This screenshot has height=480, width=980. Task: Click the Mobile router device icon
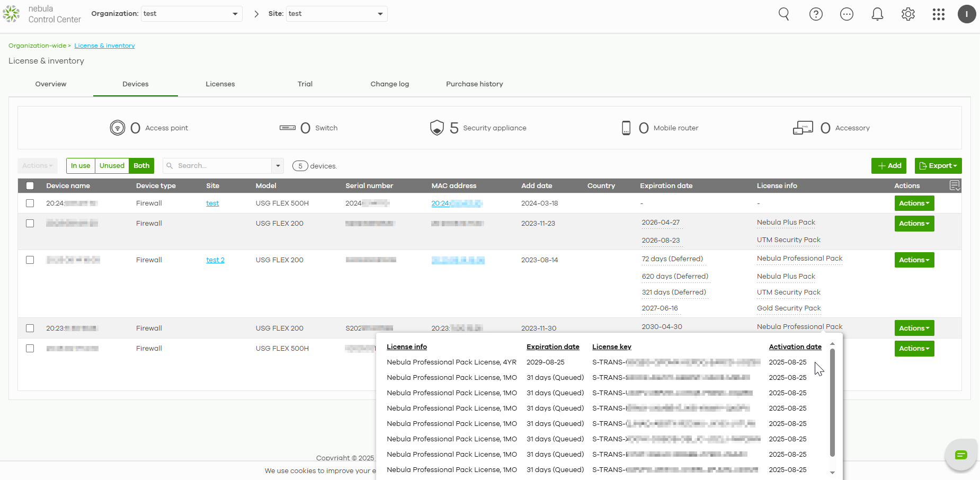click(x=626, y=128)
